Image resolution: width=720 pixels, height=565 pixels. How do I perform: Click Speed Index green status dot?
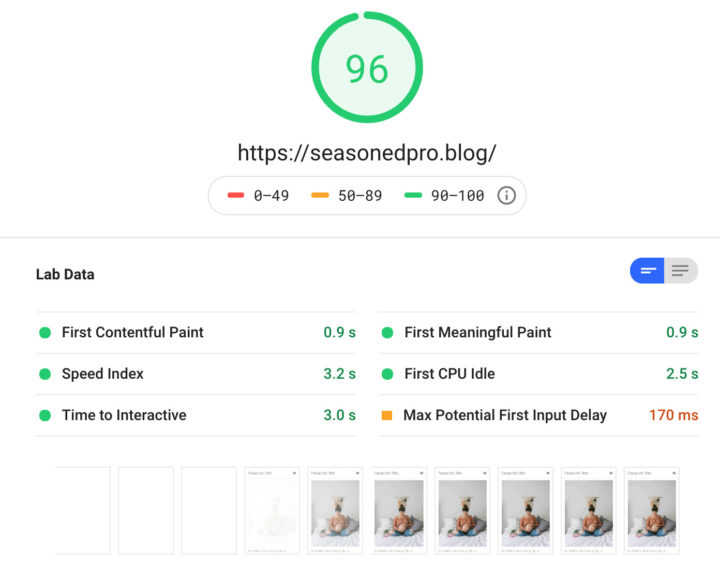pyautogui.click(x=45, y=374)
